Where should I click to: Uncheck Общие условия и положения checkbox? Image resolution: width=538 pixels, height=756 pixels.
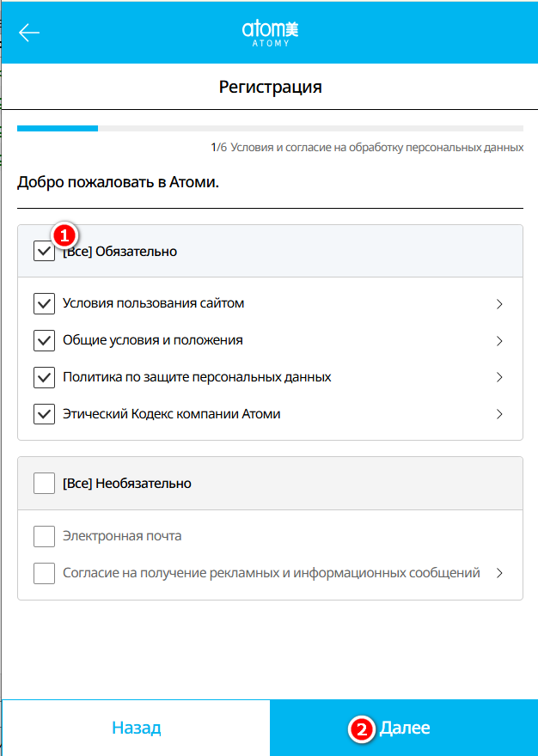(44, 340)
